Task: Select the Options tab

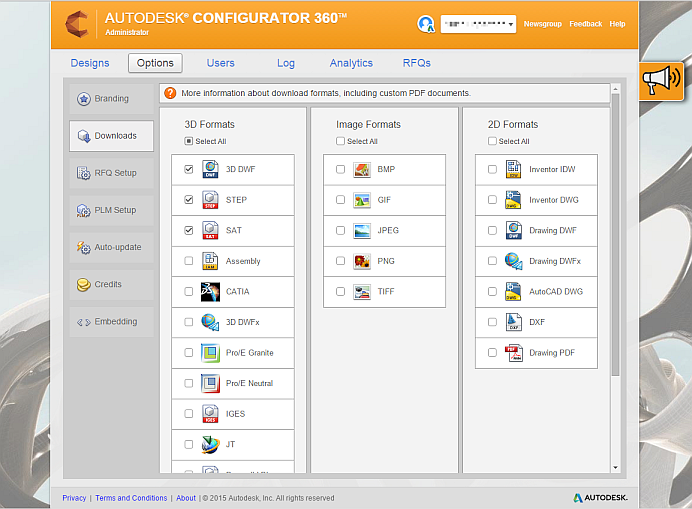Action: coord(155,63)
